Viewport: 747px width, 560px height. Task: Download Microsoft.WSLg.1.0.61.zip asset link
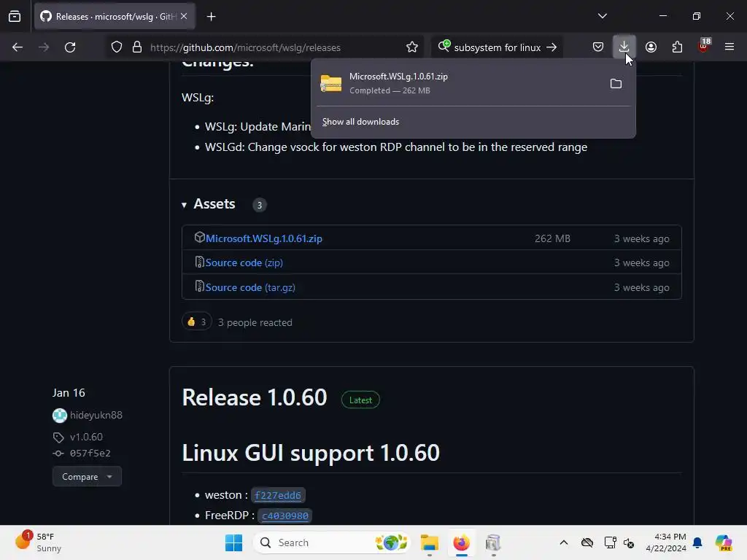tap(264, 238)
